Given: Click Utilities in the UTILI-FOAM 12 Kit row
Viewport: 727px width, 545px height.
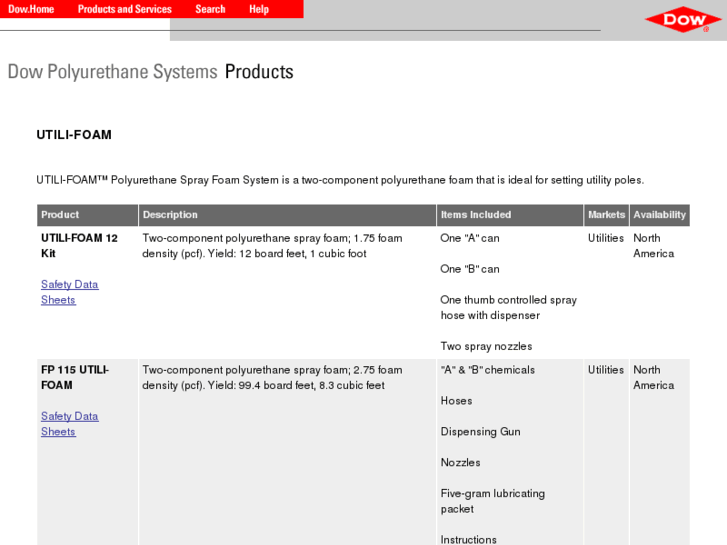Looking at the screenshot, I should pos(606,238).
